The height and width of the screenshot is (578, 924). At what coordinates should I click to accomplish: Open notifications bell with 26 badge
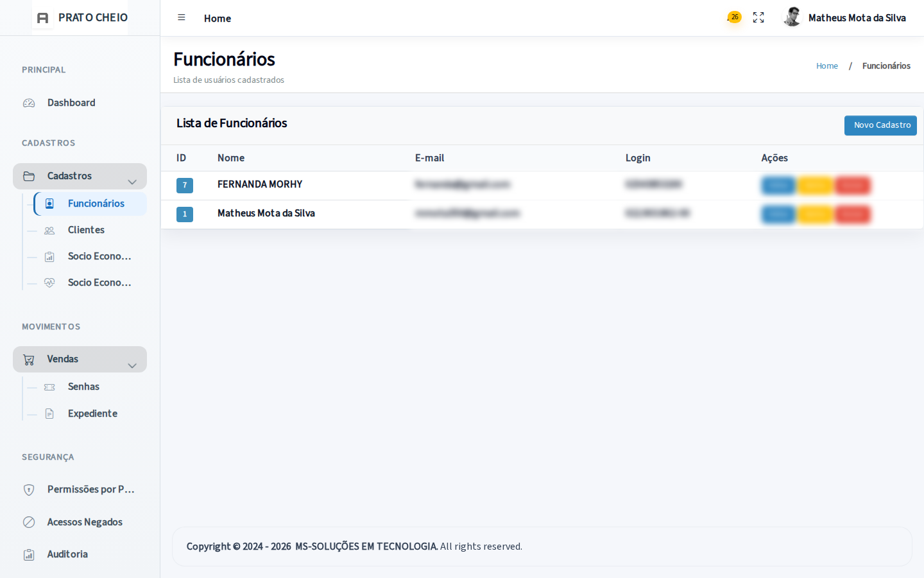tap(733, 17)
